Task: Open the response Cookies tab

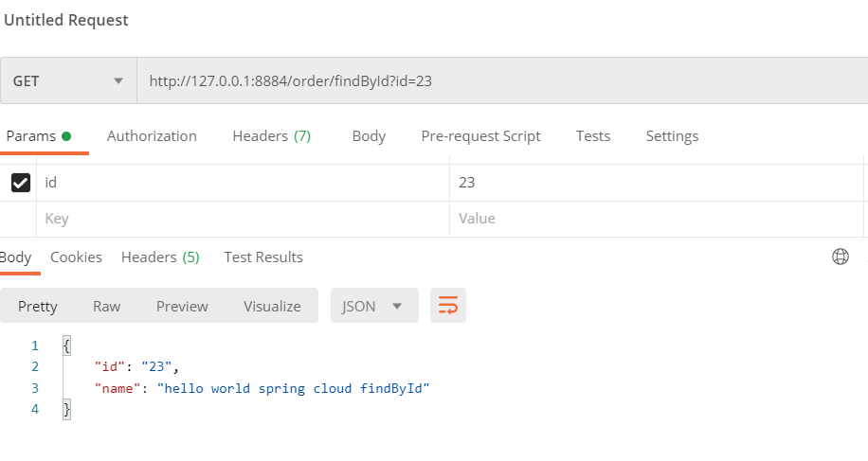Action: (x=76, y=257)
